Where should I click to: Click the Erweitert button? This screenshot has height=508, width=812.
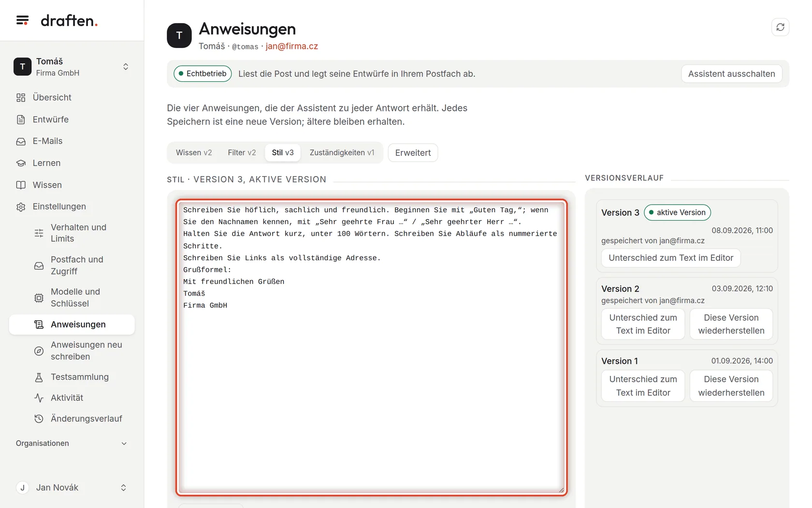(x=413, y=153)
